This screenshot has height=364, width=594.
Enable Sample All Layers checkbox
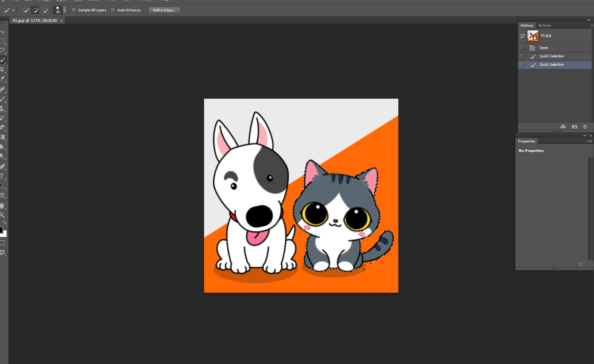(x=74, y=10)
